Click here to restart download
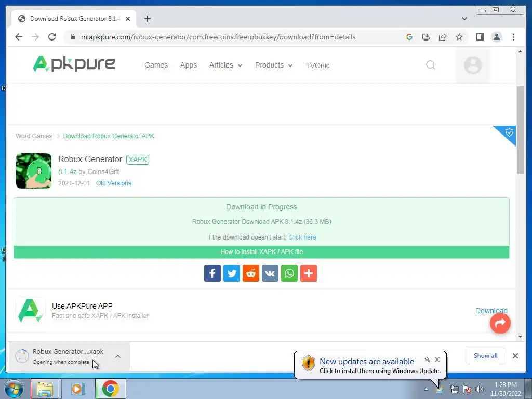 click(302, 237)
